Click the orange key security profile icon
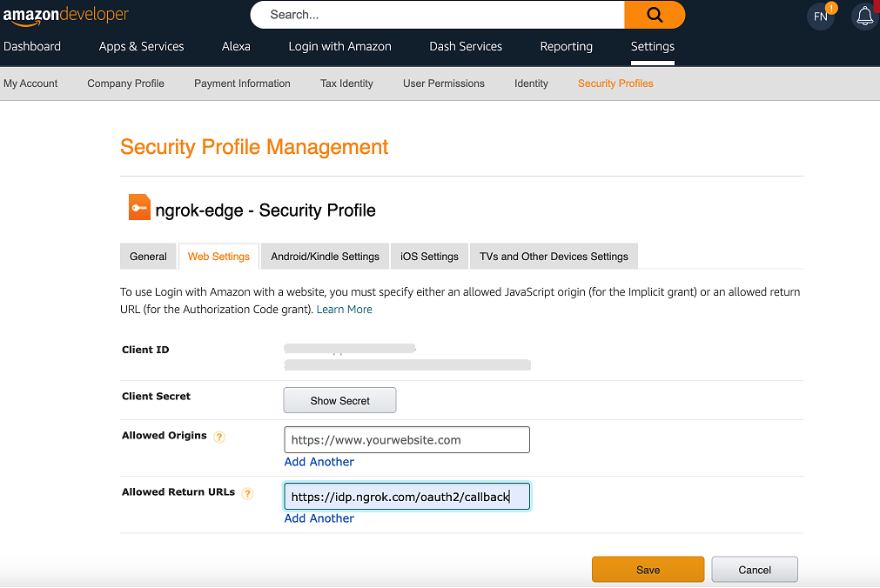Screen dimensions: 880x588 pyautogui.click(x=139, y=207)
